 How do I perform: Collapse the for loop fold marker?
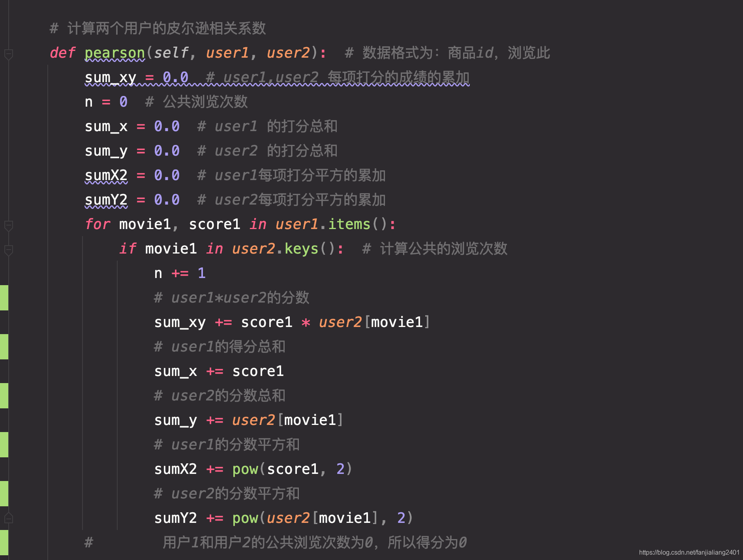pos(8,226)
